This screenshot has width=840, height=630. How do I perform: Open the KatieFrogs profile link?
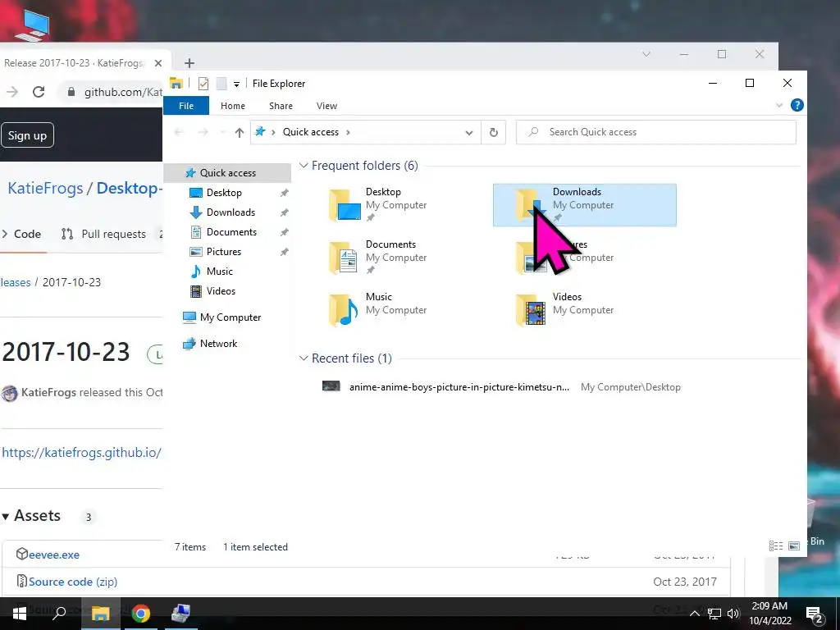46,188
